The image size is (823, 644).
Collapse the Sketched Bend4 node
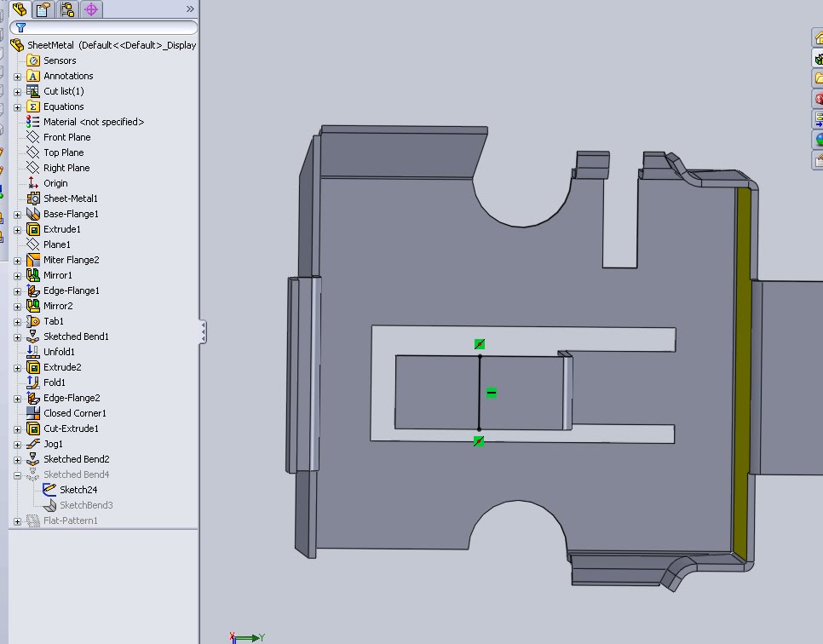[17, 475]
